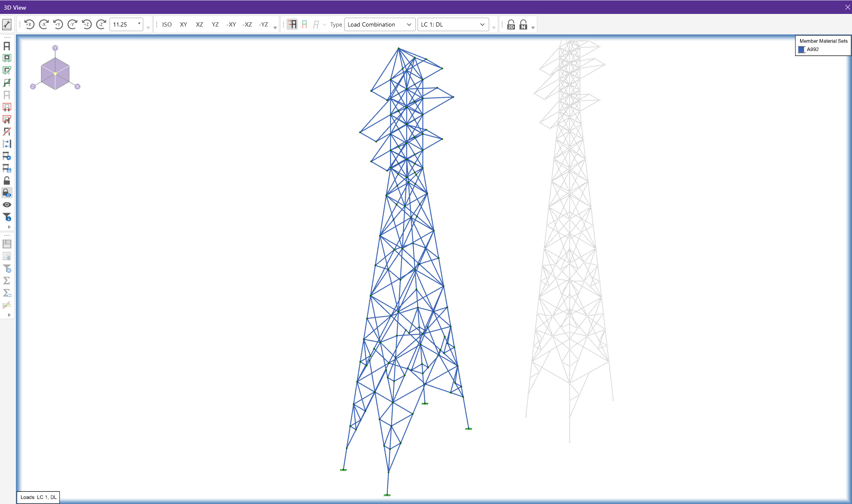
Task: Rotate the model about +X axis
Action: [29, 24]
